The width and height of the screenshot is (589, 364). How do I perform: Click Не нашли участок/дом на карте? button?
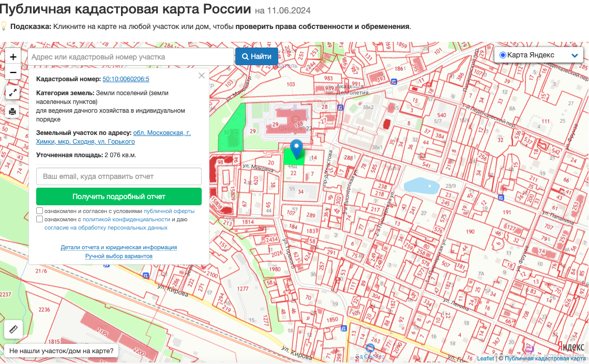pos(61,351)
